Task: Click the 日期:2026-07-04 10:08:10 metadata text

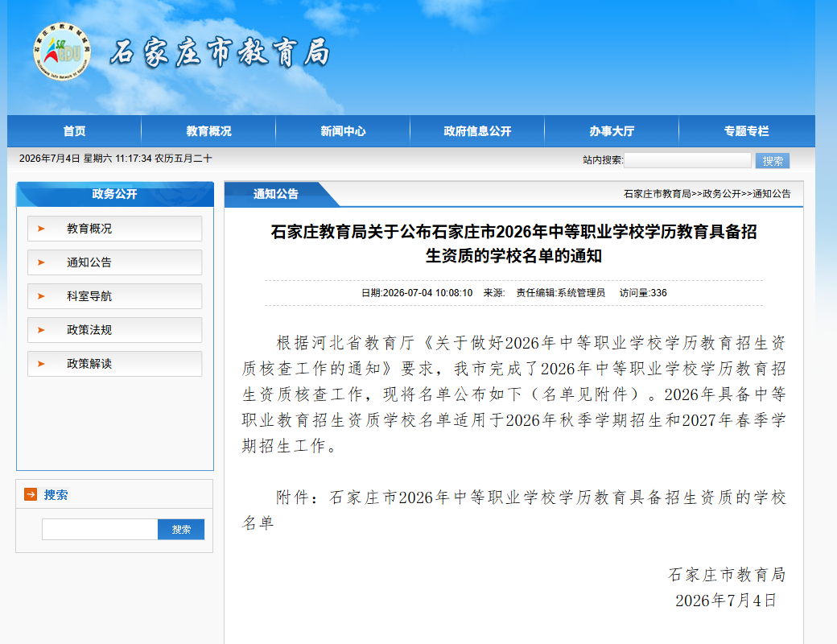Action: [417, 293]
